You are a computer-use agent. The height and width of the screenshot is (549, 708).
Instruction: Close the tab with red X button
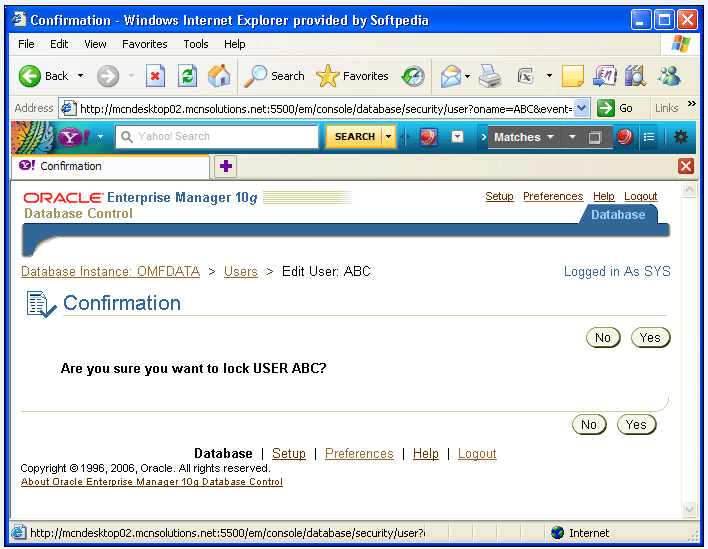[x=686, y=166]
